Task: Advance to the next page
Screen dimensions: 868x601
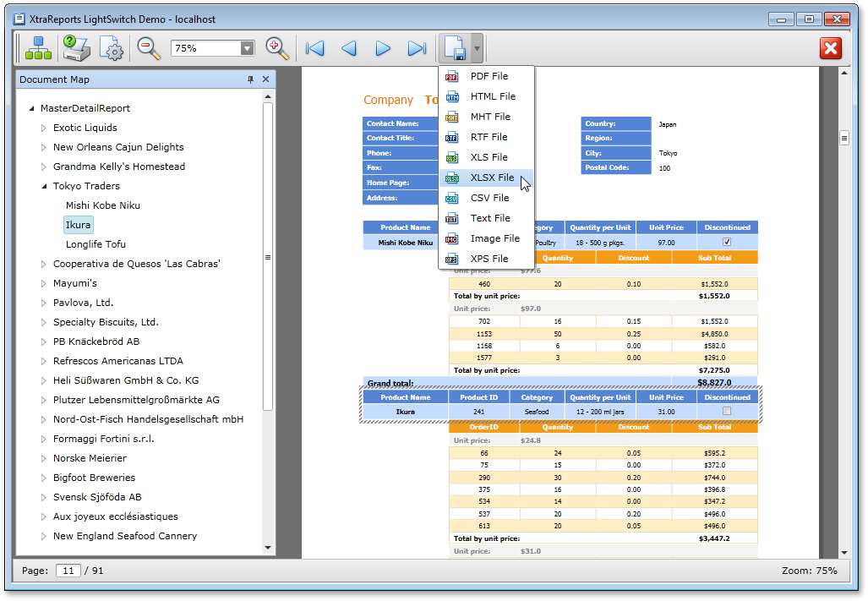Action: pyautogui.click(x=383, y=49)
